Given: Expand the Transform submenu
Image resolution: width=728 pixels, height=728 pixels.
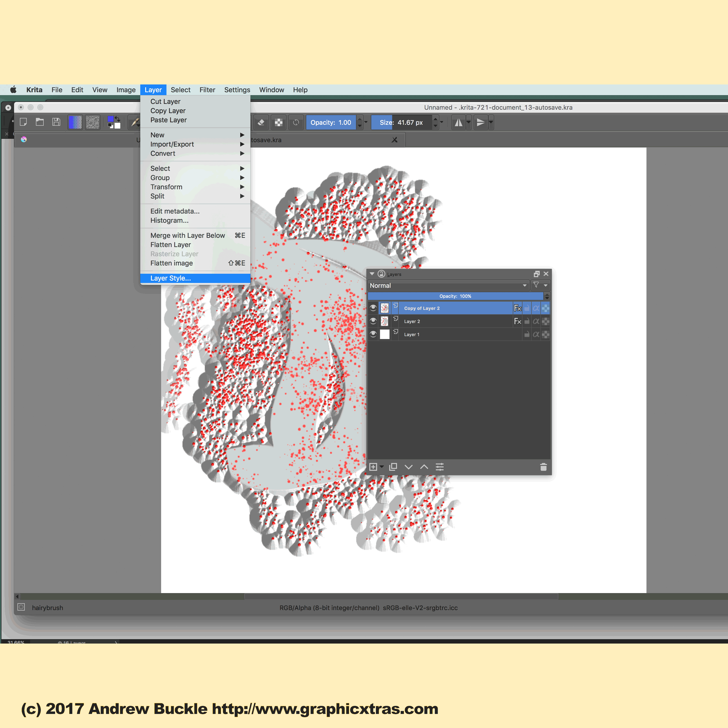Looking at the screenshot, I should point(195,187).
